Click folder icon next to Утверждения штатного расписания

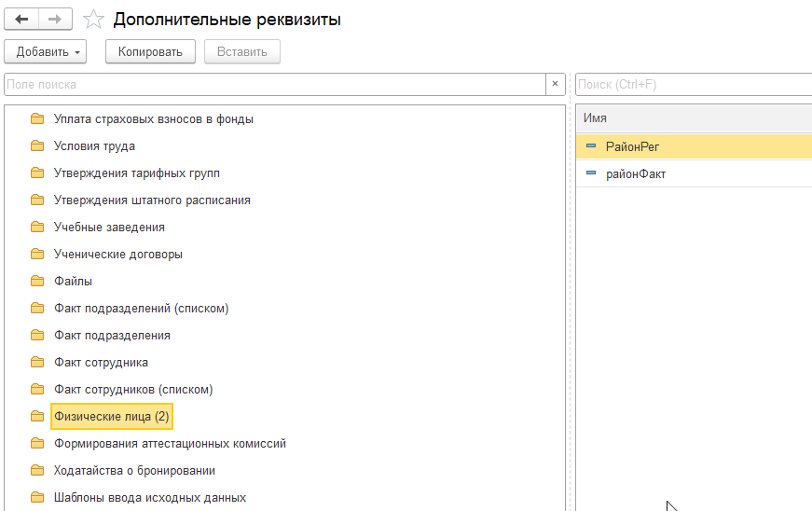[37, 200]
